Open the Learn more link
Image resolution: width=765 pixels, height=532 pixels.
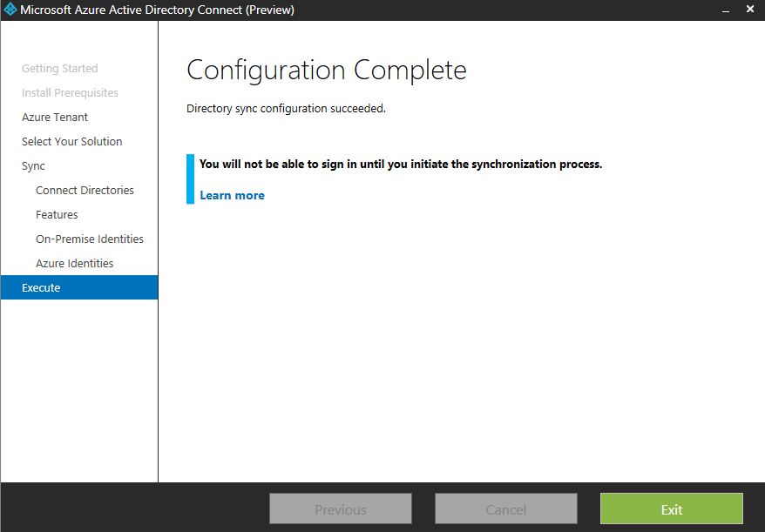coord(232,196)
